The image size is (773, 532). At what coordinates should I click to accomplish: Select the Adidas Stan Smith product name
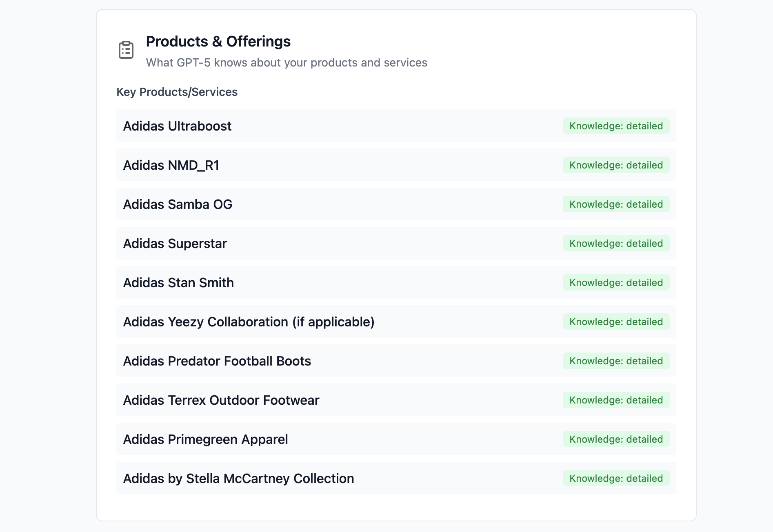(x=178, y=283)
